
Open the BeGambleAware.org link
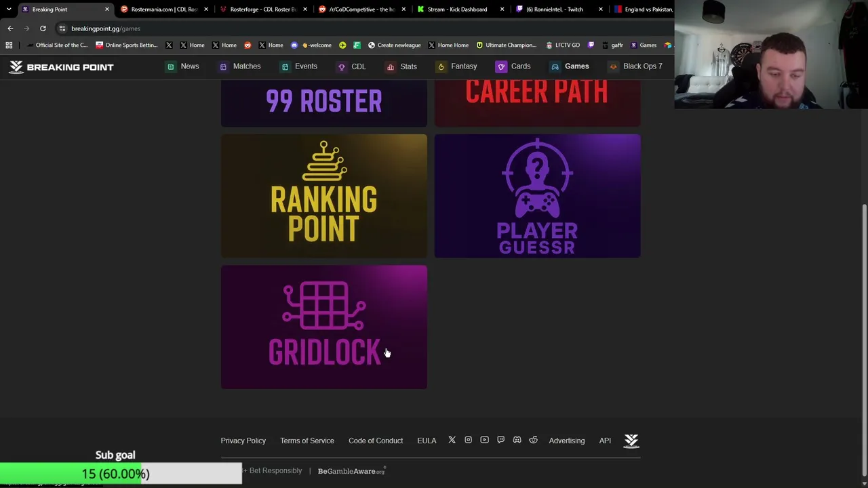(x=351, y=471)
